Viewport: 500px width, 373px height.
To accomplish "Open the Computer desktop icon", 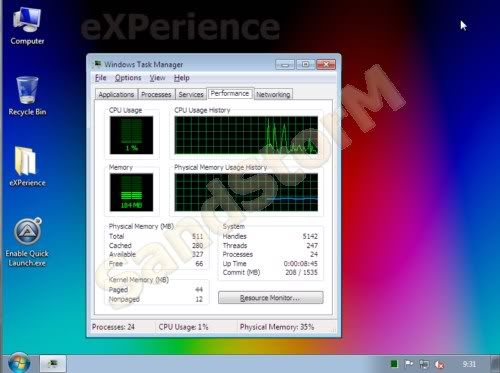I will pos(27,26).
